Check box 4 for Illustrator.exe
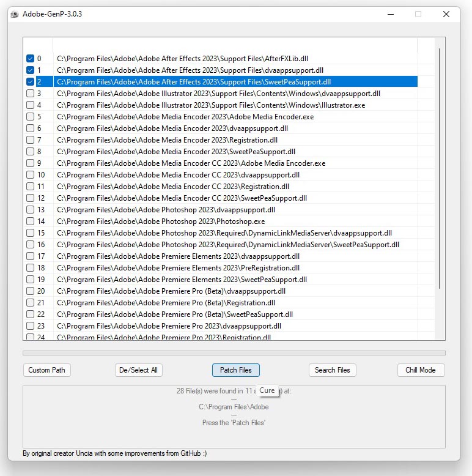 click(31, 105)
